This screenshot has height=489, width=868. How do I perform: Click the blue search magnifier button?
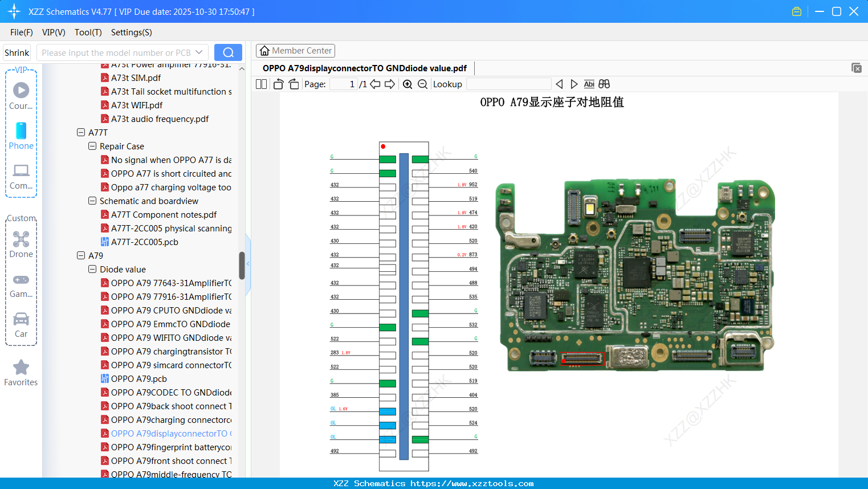228,52
